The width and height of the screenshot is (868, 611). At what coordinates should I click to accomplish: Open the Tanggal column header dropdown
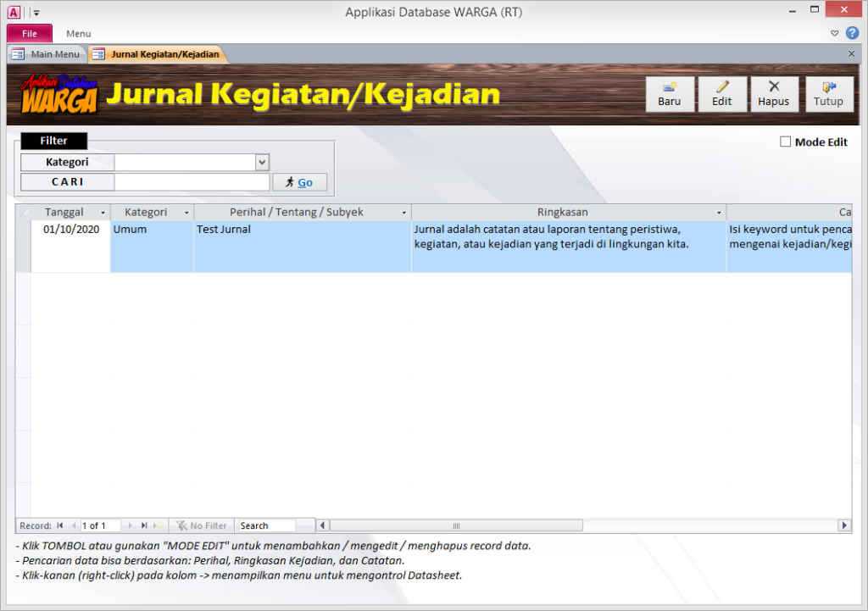pyautogui.click(x=103, y=213)
